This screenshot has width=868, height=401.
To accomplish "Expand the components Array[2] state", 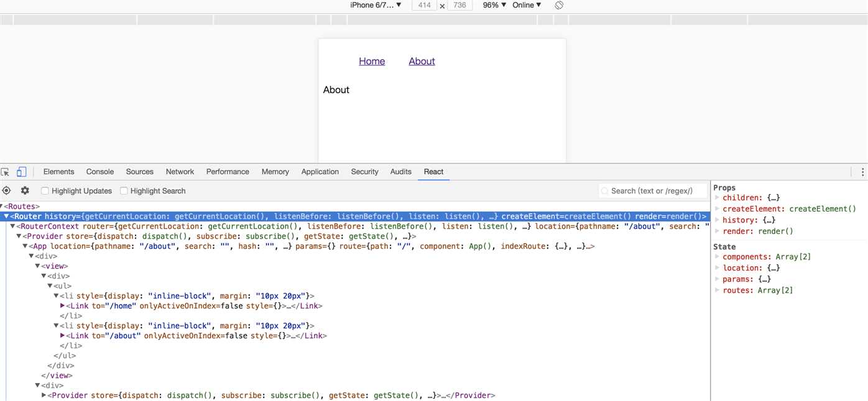I will pyautogui.click(x=717, y=257).
